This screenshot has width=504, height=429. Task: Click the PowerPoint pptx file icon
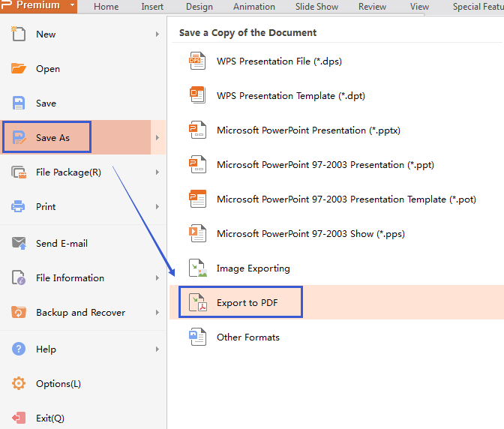pyautogui.click(x=197, y=130)
